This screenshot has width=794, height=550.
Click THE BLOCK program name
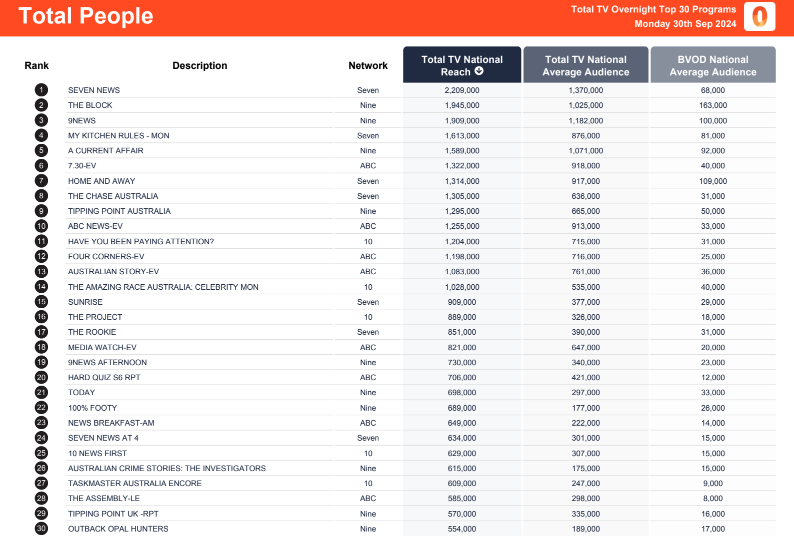[90, 105]
